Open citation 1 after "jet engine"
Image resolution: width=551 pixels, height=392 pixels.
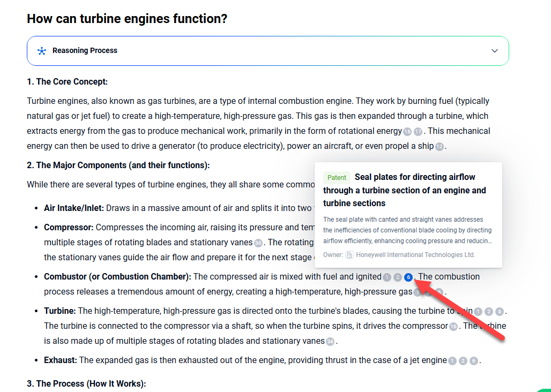pyautogui.click(x=452, y=361)
